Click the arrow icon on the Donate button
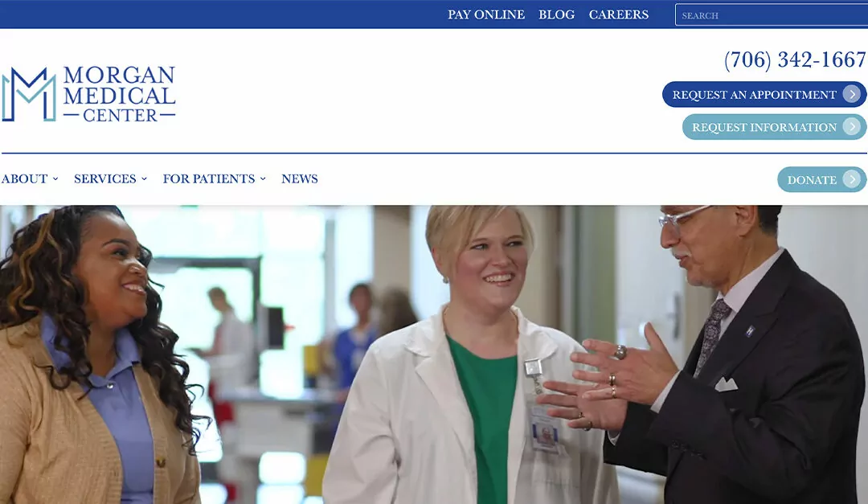The width and height of the screenshot is (868, 504). 853,179
